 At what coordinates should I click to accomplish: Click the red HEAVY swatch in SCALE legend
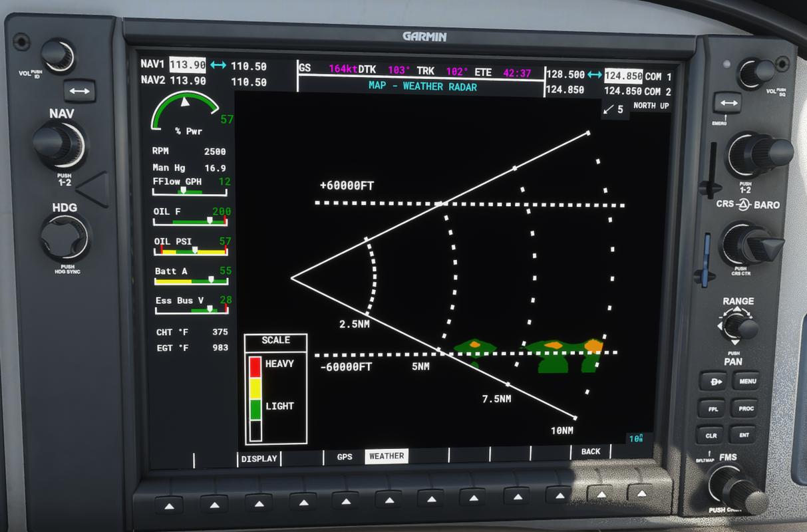255,367
